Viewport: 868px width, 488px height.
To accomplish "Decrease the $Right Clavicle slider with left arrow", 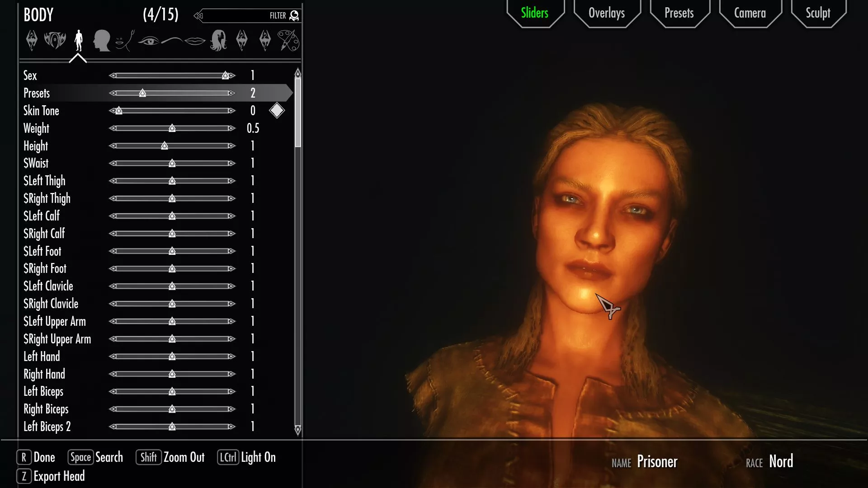I will pyautogui.click(x=113, y=304).
